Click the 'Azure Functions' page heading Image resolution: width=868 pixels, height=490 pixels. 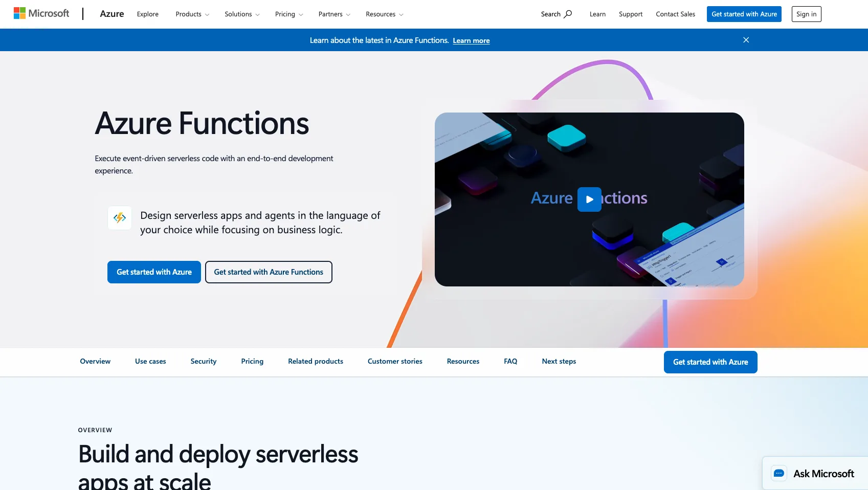pyautogui.click(x=202, y=123)
